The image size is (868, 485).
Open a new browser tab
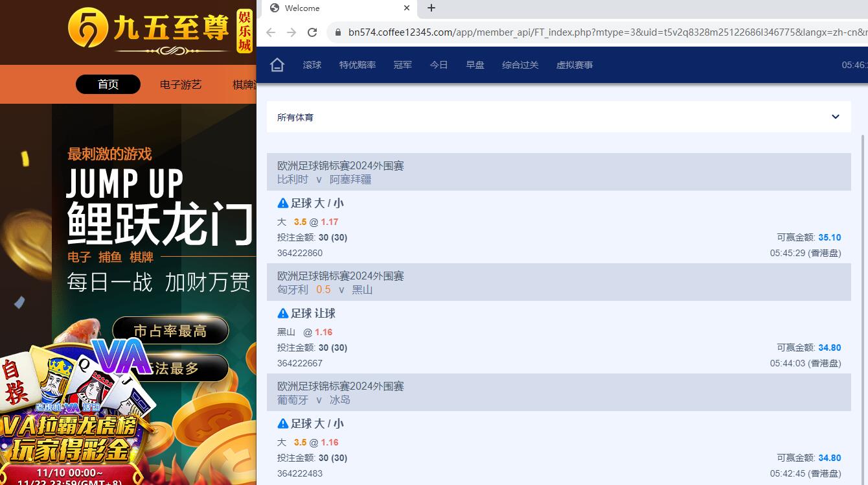point(431,8)
